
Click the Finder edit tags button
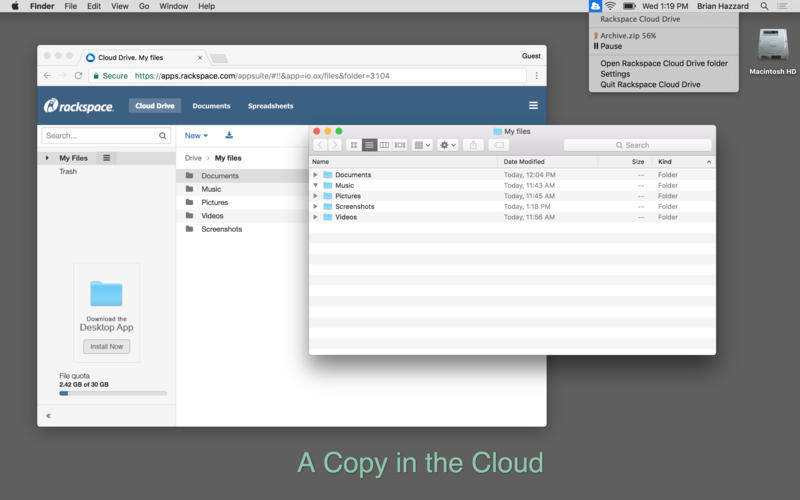[498, 145]
